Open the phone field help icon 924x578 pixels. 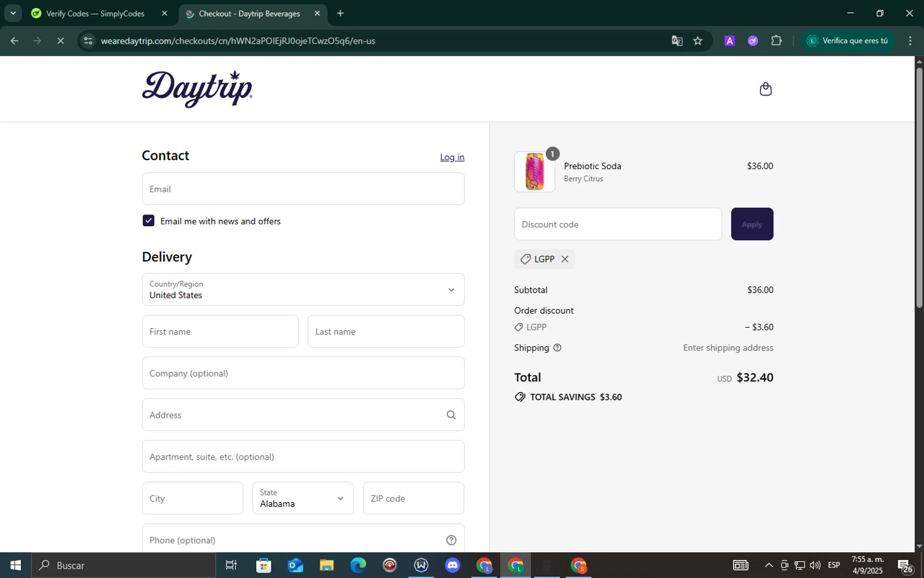point(451,540)
